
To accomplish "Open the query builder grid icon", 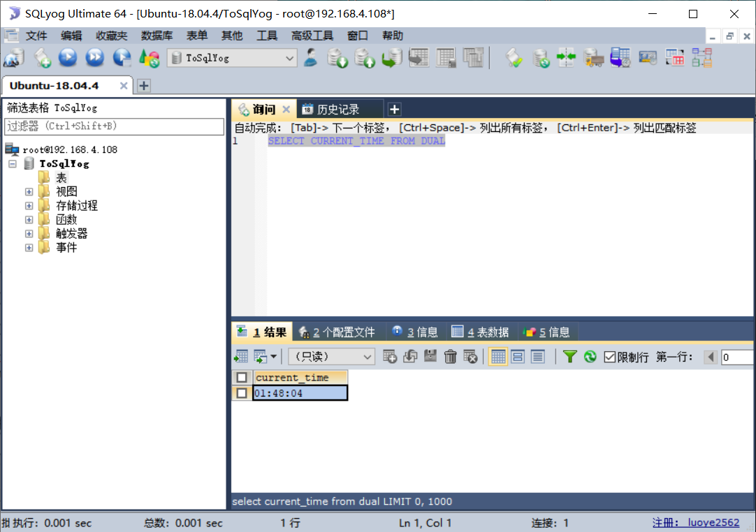I will tap(675, 58).
